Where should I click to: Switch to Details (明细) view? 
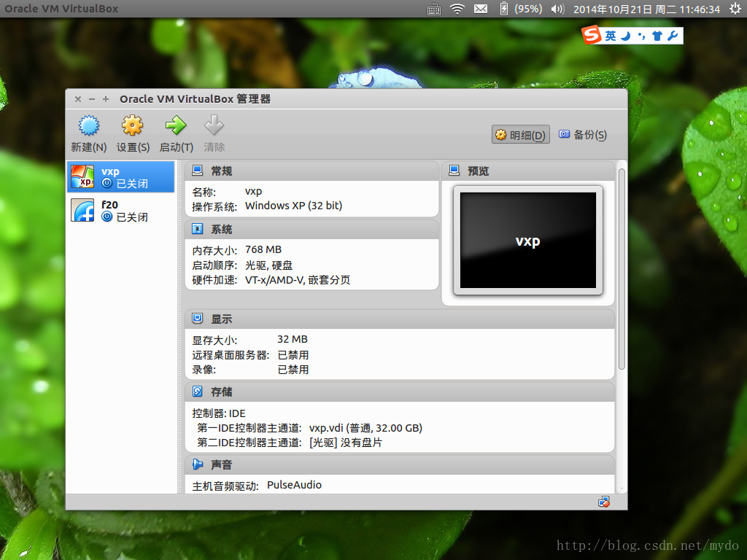pyautogui.click(x=521, y=135)
